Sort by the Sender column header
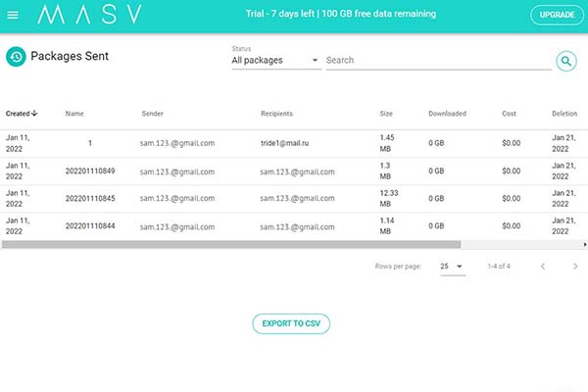The height and width of the screenshot is (392, 588). point(152,114)
